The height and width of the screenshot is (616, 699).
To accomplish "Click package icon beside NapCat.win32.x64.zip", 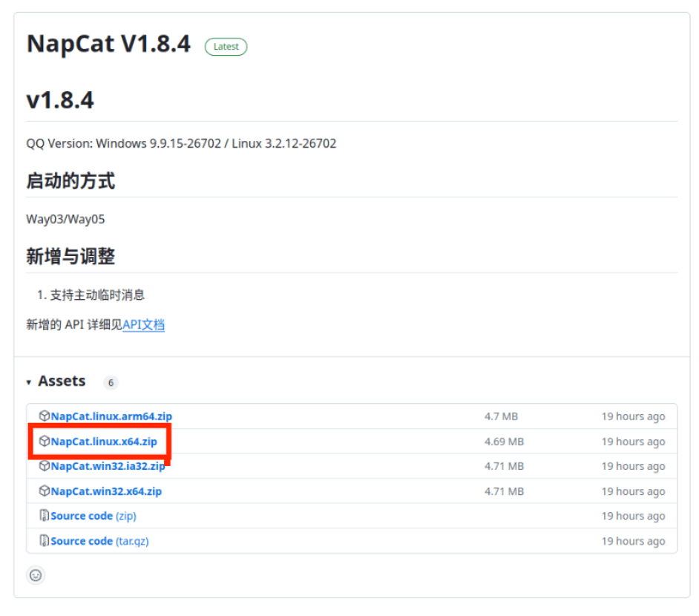I will coord(45,491).
